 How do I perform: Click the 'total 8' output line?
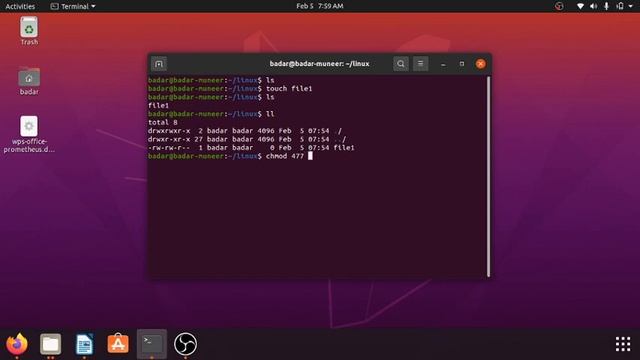pos(162,122)
